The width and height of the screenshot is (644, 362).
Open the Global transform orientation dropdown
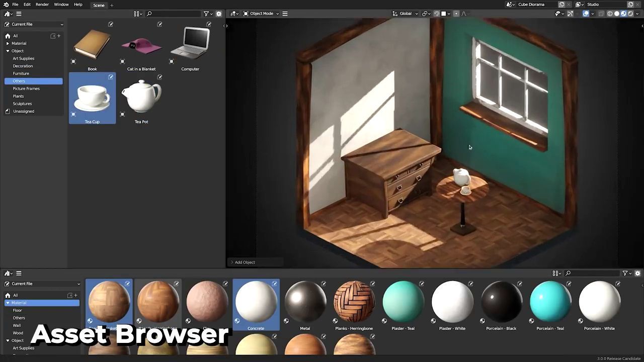click(x=406, y=14)
